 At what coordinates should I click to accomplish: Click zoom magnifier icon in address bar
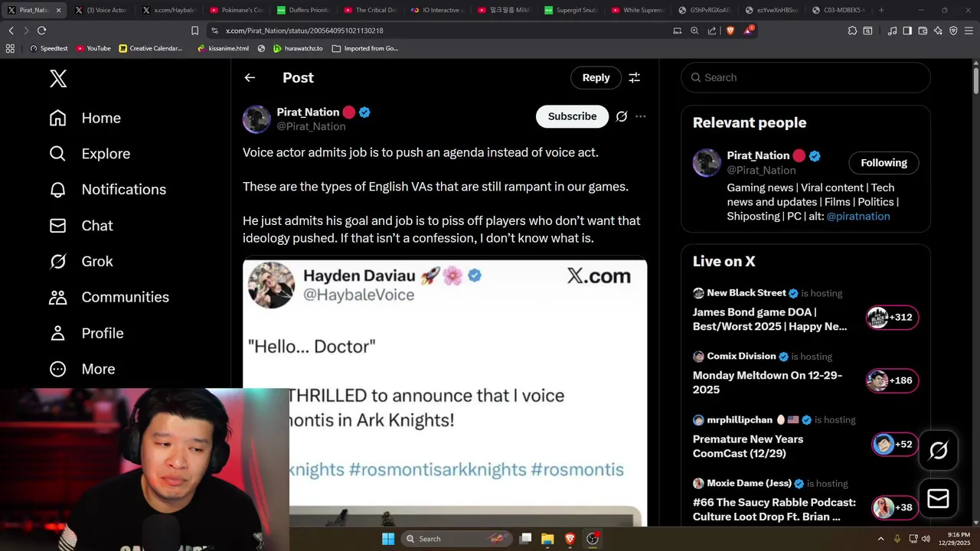tap(694, 31)
